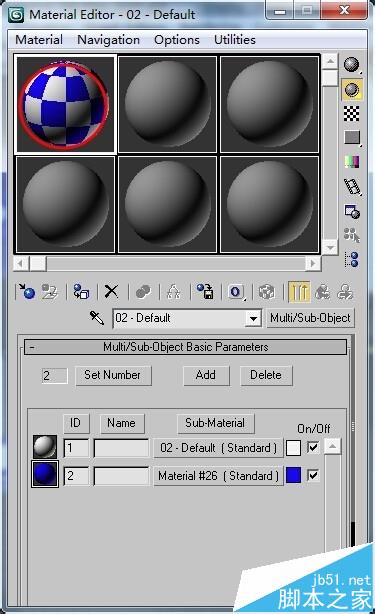Viewport: 375px width, 614px height.
Task: Click the Get Material icon
Action: click(26, 292)
